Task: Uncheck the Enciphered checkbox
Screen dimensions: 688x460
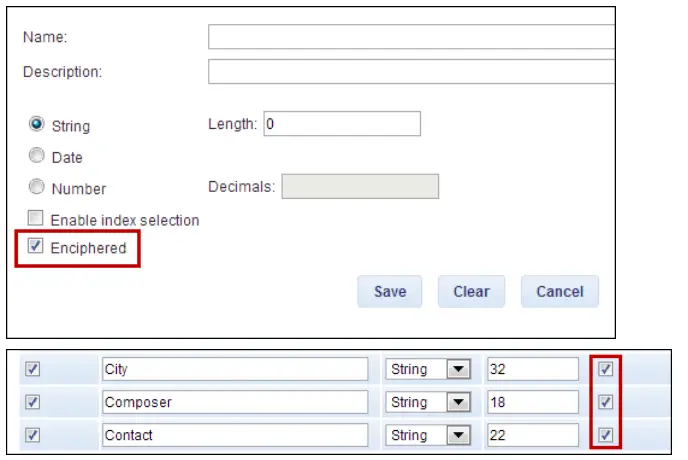Action: (x=36, y=247)
